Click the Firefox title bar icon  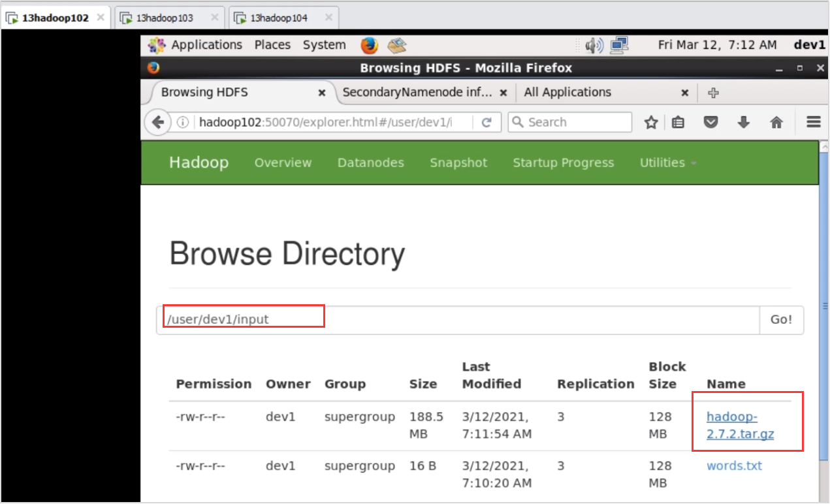point(153,68)
